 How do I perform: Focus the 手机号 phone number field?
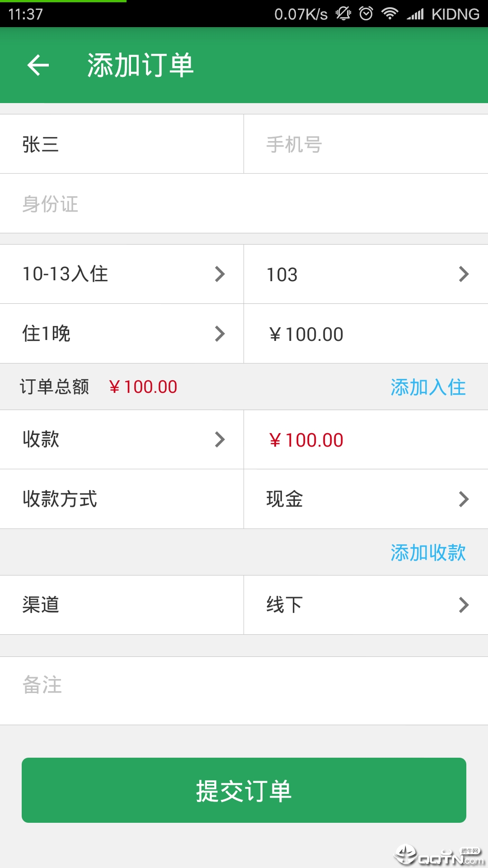coord(366,144)
